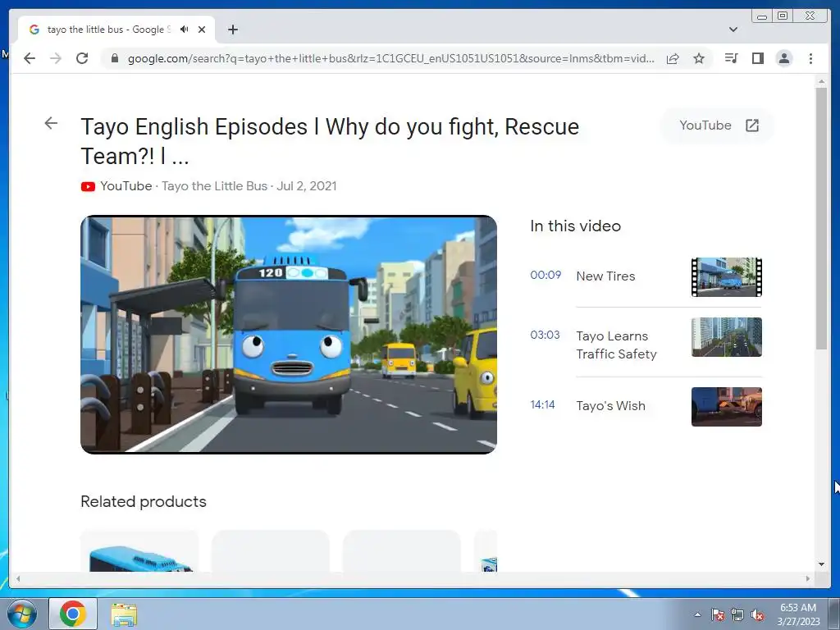Open the media controls icon in the toolbar
Viewport: 840px width, 630px height.
731,58
